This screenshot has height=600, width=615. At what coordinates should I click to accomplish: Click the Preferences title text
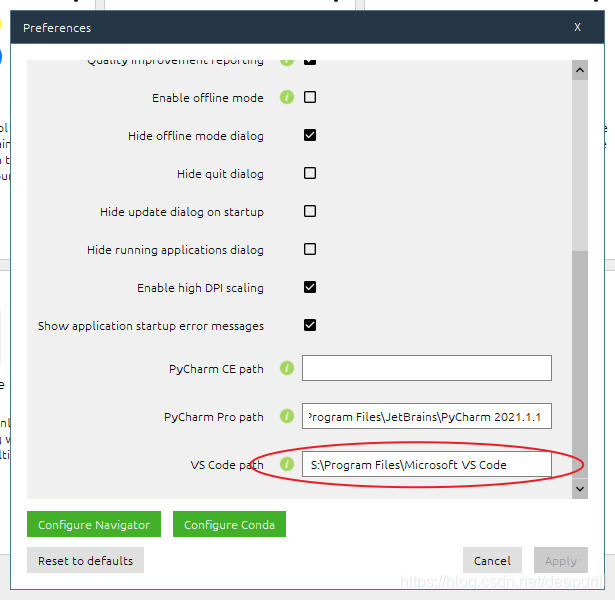click(x=57, y=28)
